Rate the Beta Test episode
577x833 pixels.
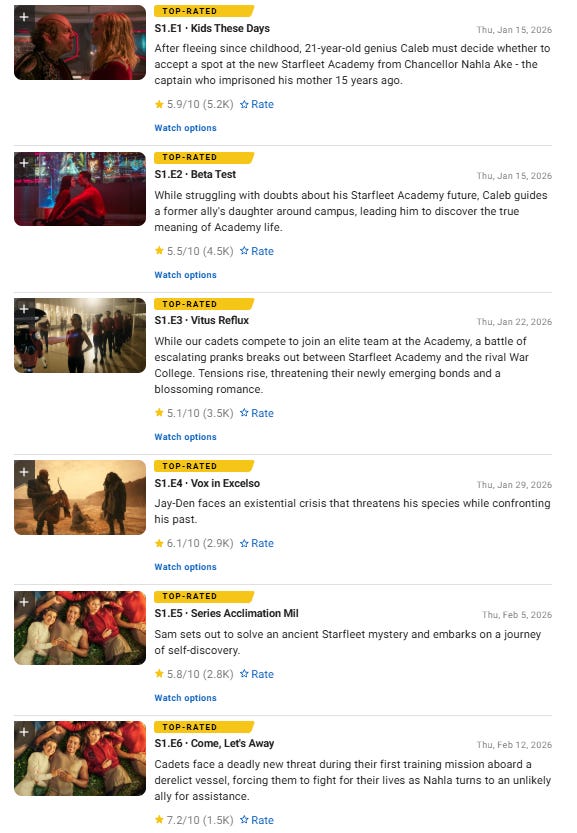click(257, 251)
